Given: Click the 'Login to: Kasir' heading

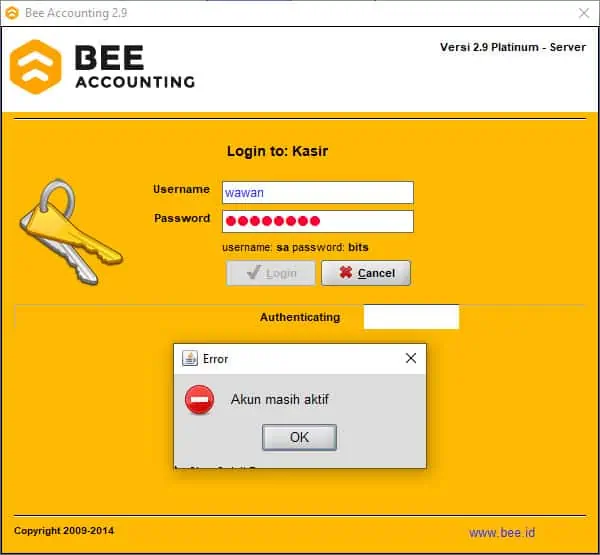Looking at the screenshot, I should pyautogui.click(x=277, y=151).
